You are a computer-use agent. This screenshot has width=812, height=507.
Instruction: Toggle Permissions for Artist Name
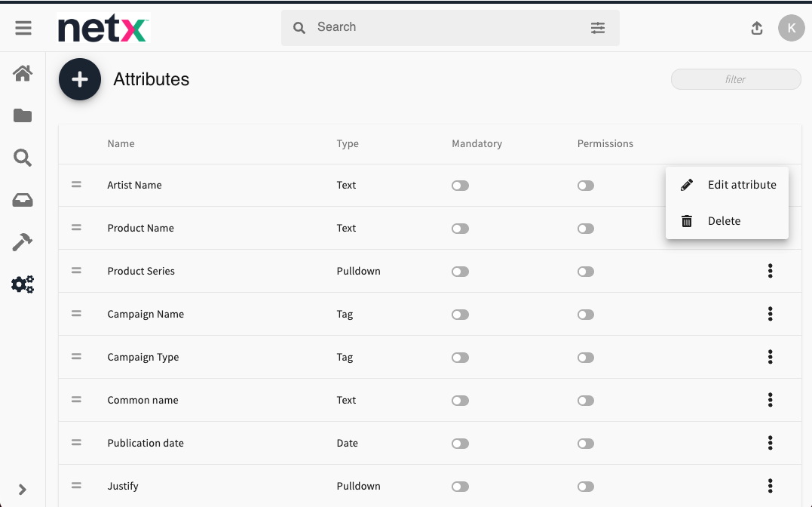(x=586, y=186)
